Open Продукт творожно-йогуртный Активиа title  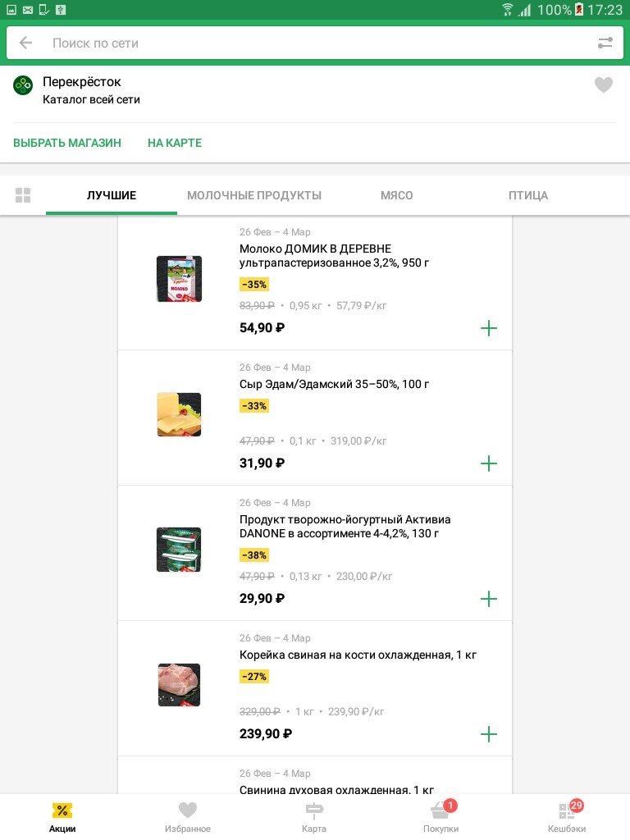[x=345, y=526]
